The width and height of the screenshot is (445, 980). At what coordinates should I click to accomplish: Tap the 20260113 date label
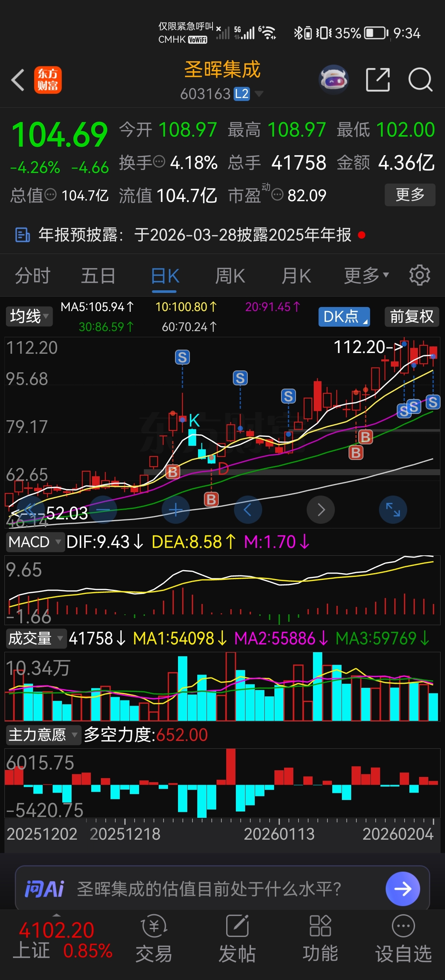[279, 833]
